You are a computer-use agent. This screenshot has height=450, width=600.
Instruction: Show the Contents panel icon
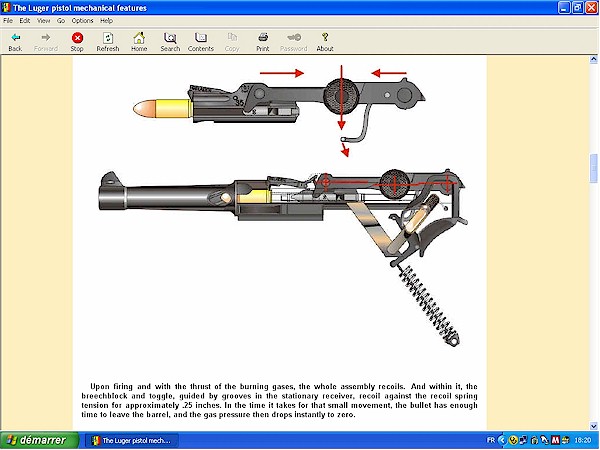point(201,38)
